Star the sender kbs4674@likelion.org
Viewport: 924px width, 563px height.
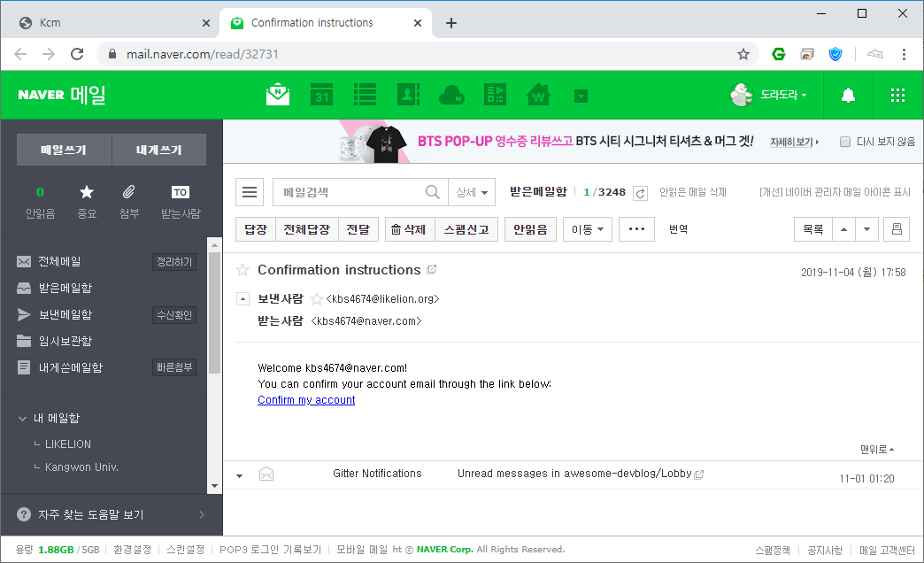pos(317,299)
